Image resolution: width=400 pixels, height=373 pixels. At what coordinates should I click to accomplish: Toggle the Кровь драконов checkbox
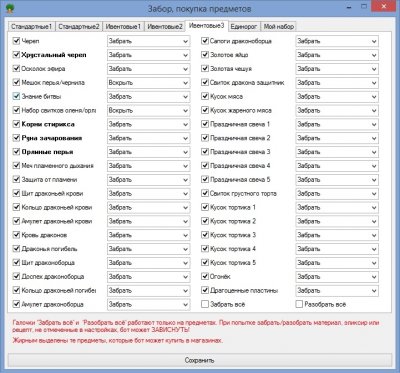coord(16,235)
